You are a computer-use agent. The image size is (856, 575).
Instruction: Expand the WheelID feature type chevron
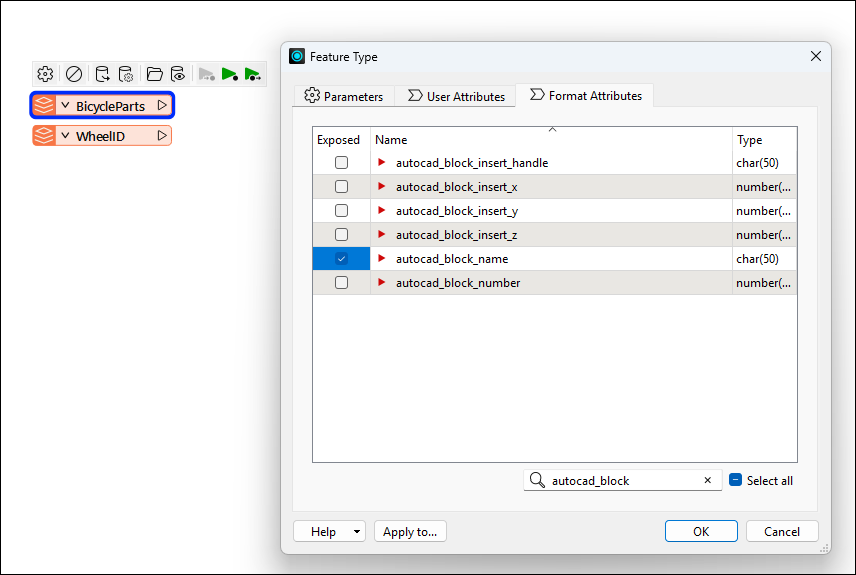coord(65,136)
